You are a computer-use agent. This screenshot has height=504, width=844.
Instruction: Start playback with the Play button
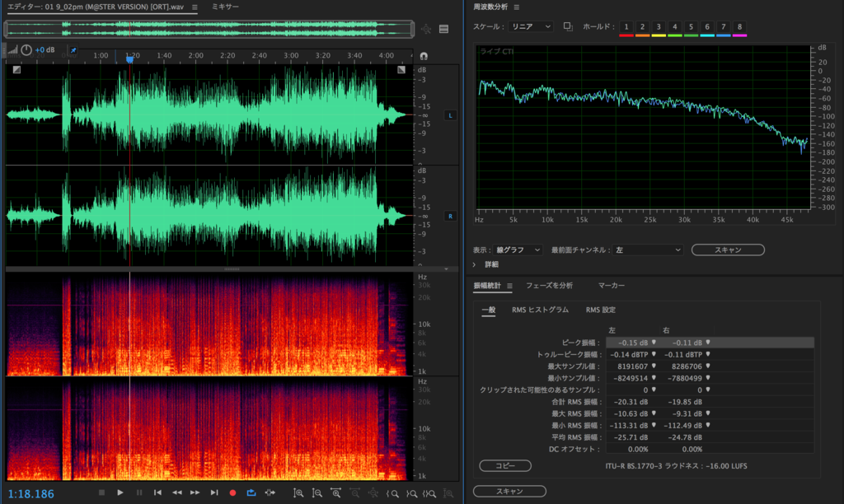(x=120, y=492)
